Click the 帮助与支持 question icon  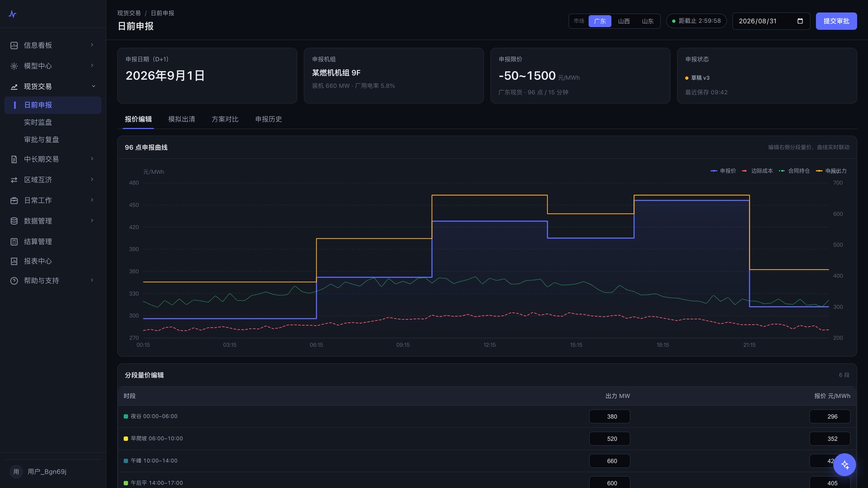pyautogui.click(x=14, y=281)
